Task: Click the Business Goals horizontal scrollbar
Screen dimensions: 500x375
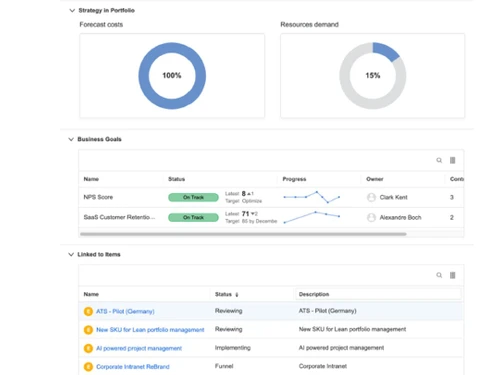Action: coord(243,234)
